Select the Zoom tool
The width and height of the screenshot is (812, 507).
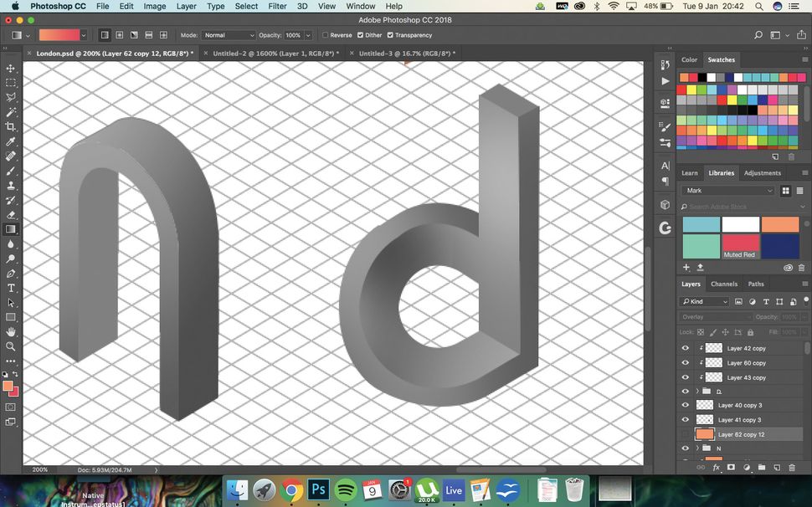pyautogui.click(x=11, y=346)
